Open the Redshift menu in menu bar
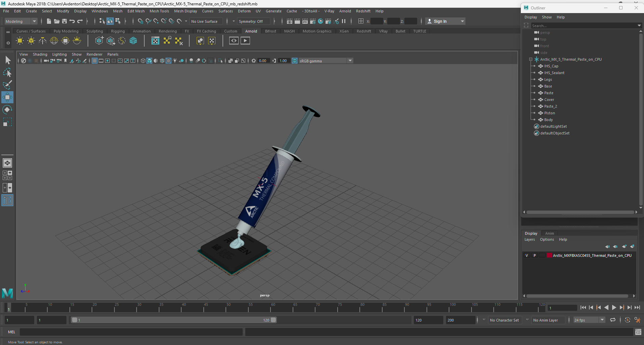Image resolution: width=644 pixels, height=345 pixels. click(363, 11)
